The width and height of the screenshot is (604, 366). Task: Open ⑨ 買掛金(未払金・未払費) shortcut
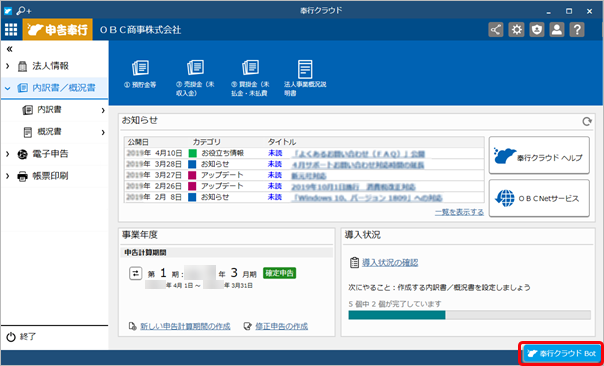pos(250,78)
